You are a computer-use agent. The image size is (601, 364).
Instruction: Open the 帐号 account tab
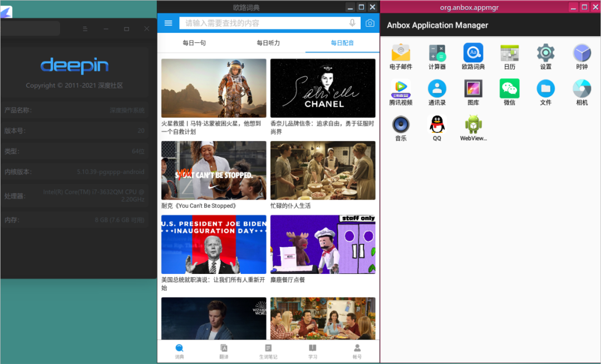point(357,351)
